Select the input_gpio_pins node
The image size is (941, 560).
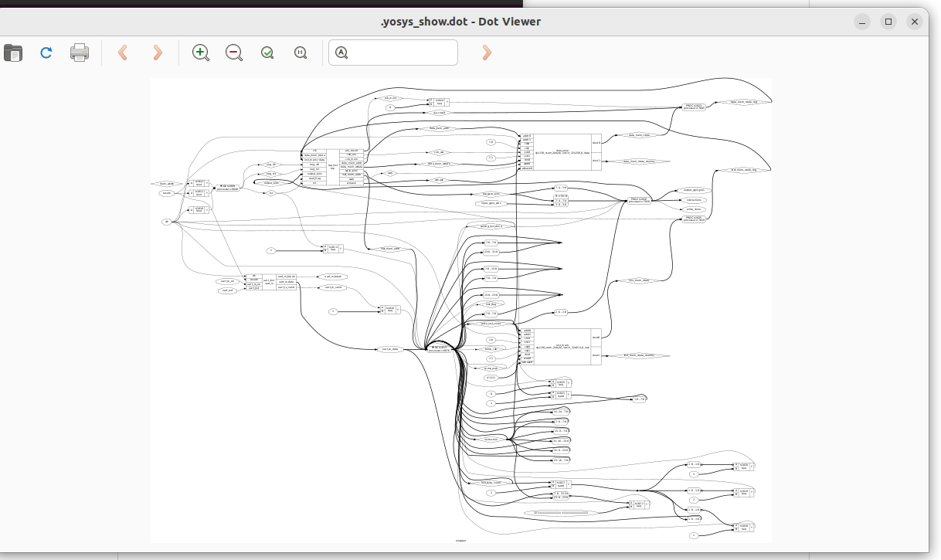pos(491,203)
